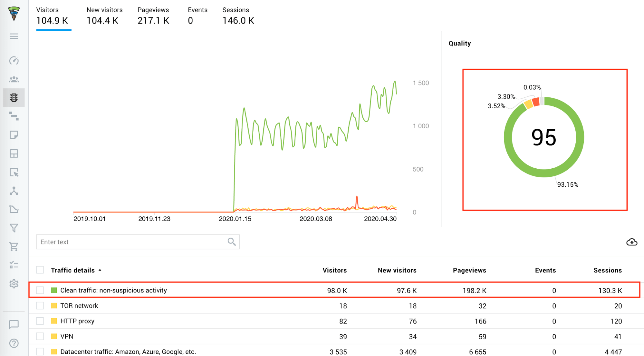Select the Pageviews metric tab
The width and height of the screenshot is (644, 356).
[x=153, y=15]
